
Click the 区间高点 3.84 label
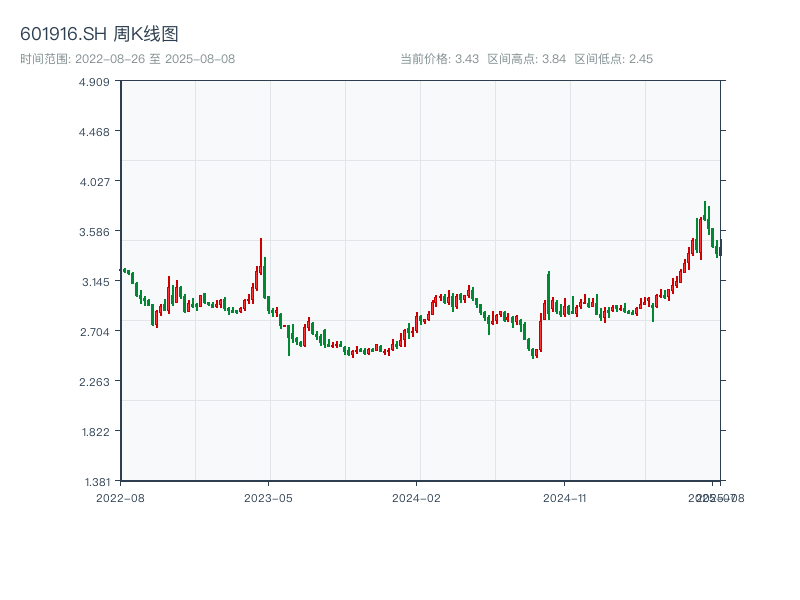(526, 59)
